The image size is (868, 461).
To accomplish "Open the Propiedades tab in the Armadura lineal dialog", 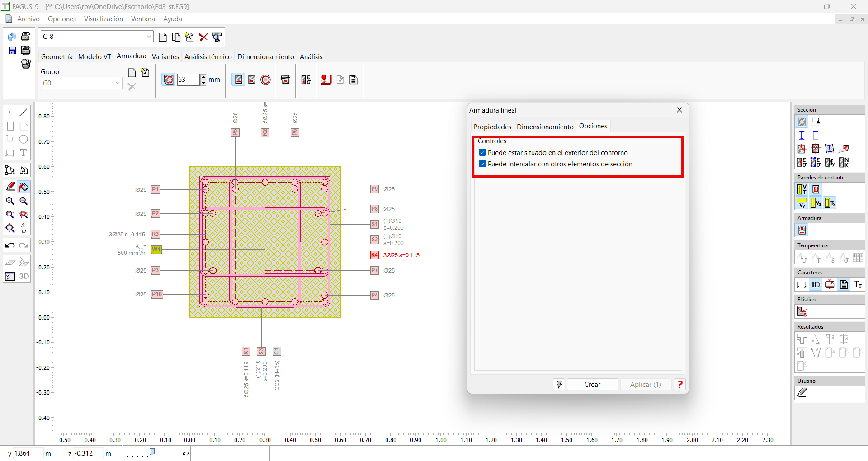I will 492,127.
